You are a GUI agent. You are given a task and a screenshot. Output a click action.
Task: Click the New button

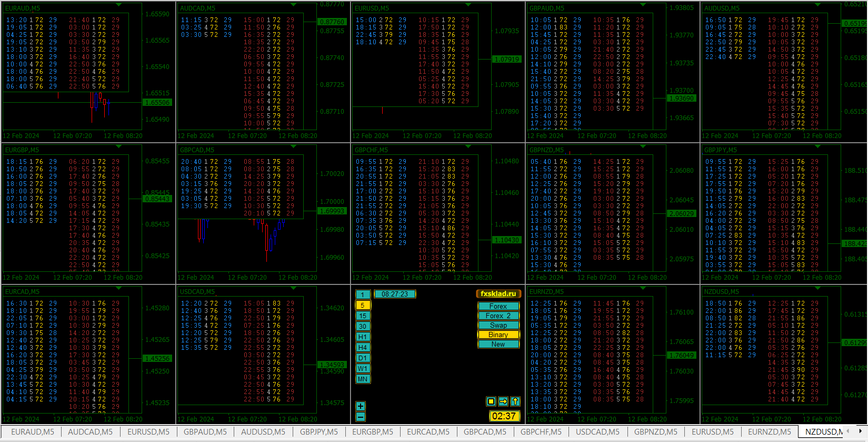(498, 344)
